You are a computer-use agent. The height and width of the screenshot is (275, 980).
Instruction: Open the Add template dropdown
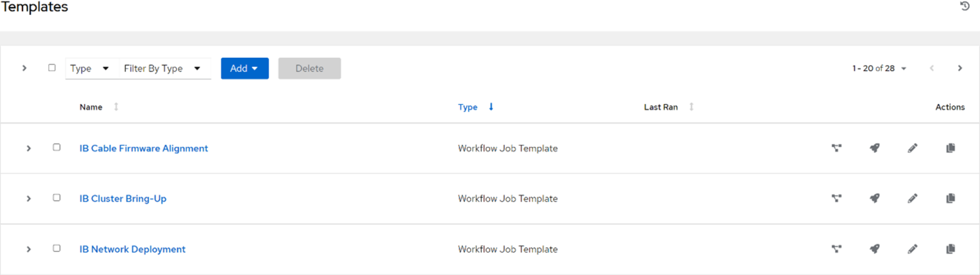[244, 69]
